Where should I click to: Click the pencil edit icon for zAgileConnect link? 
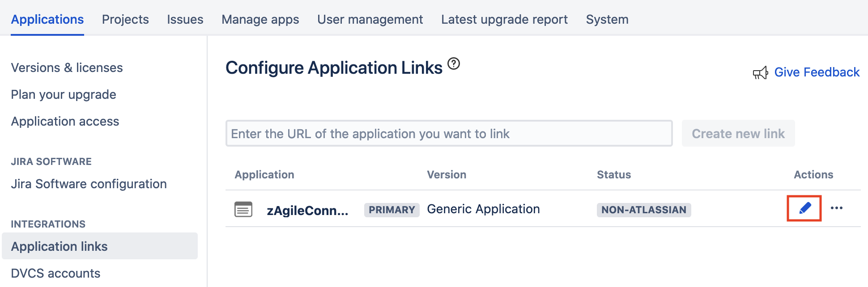[804, 208]
